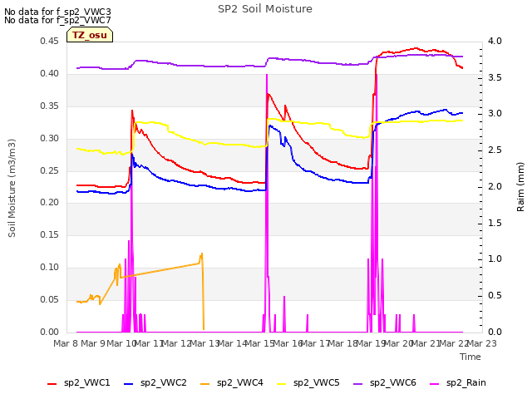Click the 1.5 right axis value
Image resolution: width=532 pixels, height=399 pixels.
(x=495, y=223)
